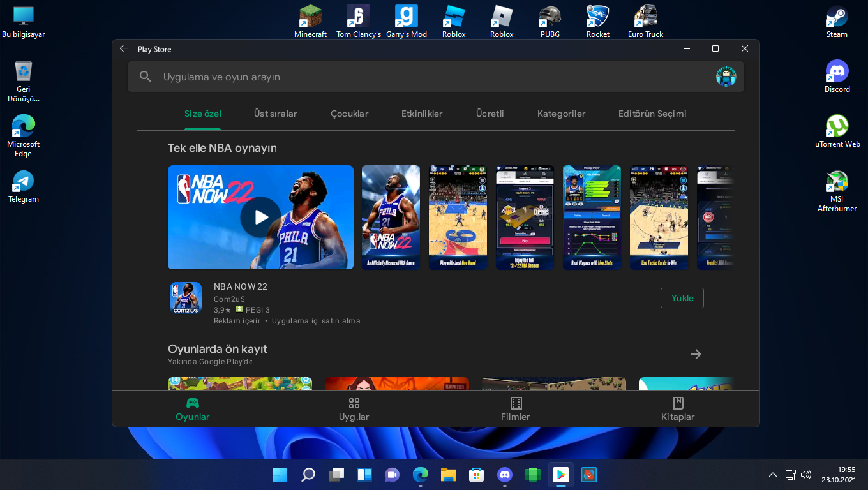Open the Çocuklar tab
This screenshot has width=868, height=490.
(350, 114)
